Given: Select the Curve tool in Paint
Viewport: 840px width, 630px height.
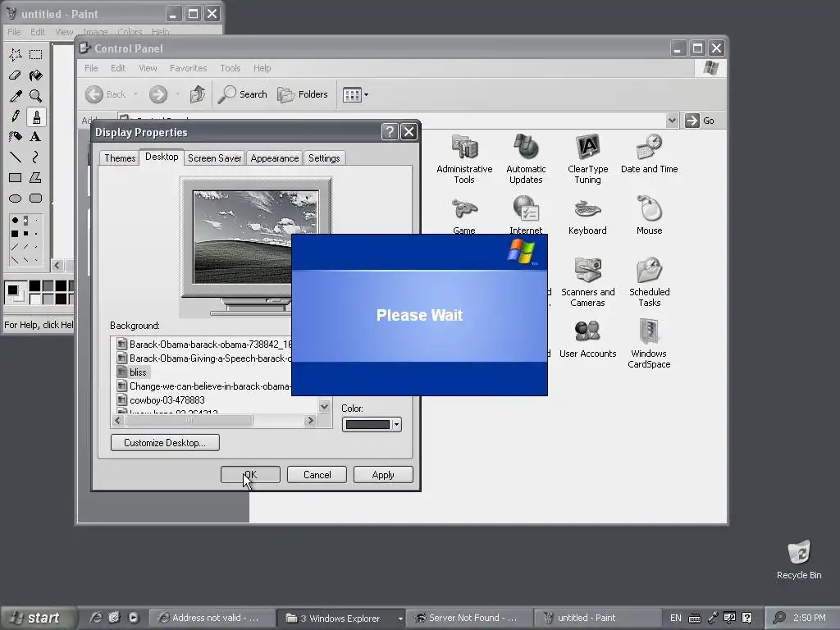Looking at the screenshot, I should point(36,157).
